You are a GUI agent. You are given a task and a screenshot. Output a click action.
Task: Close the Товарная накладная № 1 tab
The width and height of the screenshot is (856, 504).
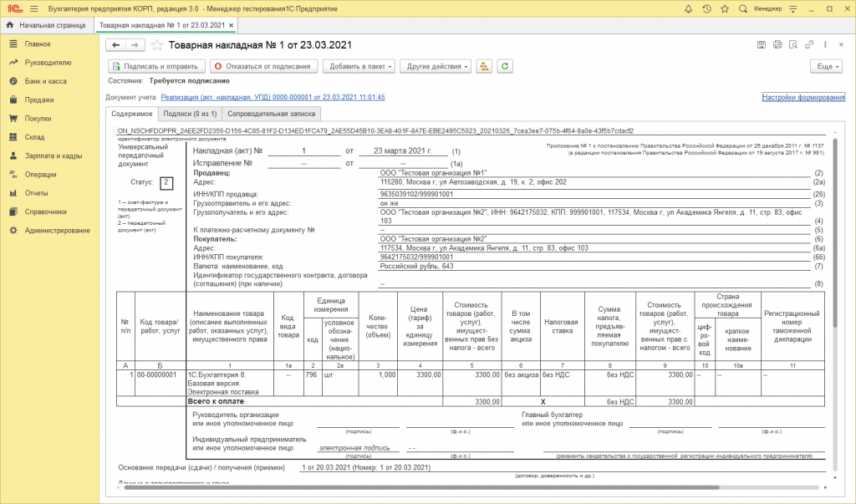coord(231,25)
